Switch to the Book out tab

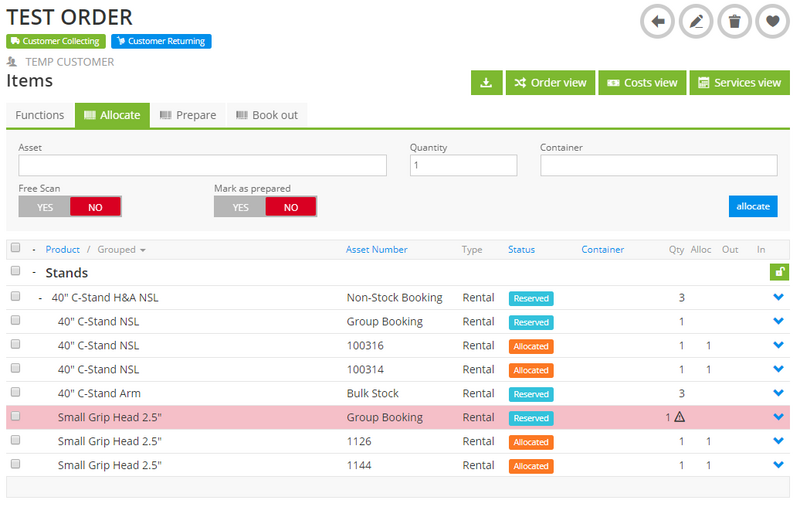pos(267,115)
